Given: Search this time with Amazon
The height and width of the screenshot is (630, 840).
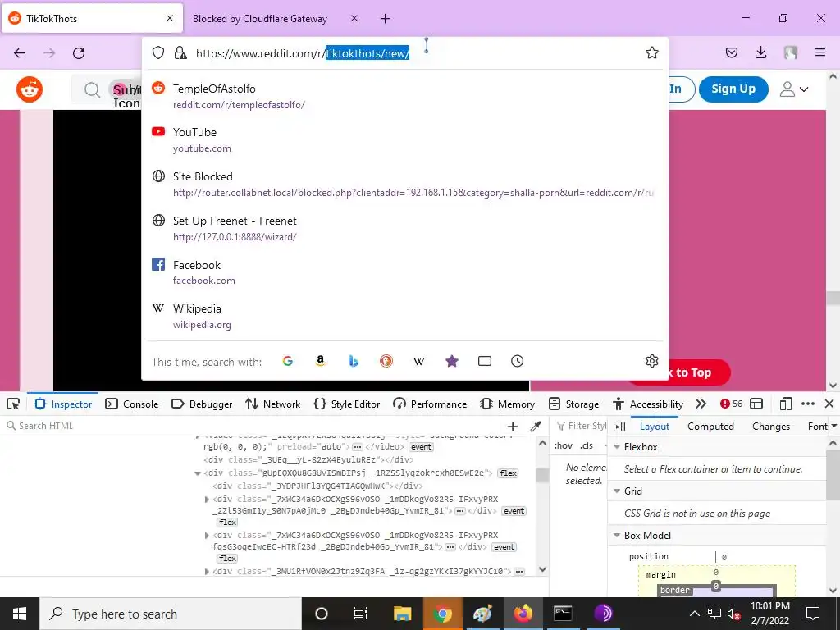Looking at the screenshot, I should pyautogui.click(x=321, y=361).
